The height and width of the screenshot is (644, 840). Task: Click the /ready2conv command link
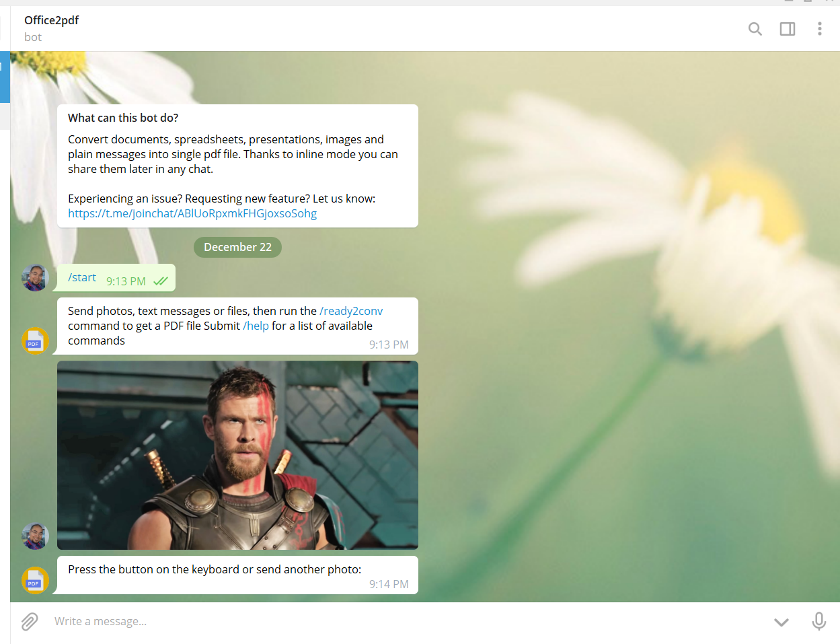point(351,311)
